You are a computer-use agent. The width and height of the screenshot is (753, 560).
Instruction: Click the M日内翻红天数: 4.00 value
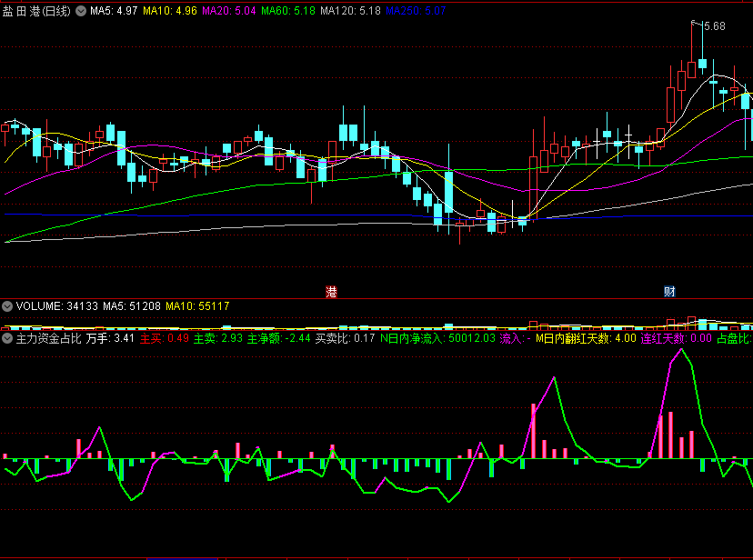(586, 338)
